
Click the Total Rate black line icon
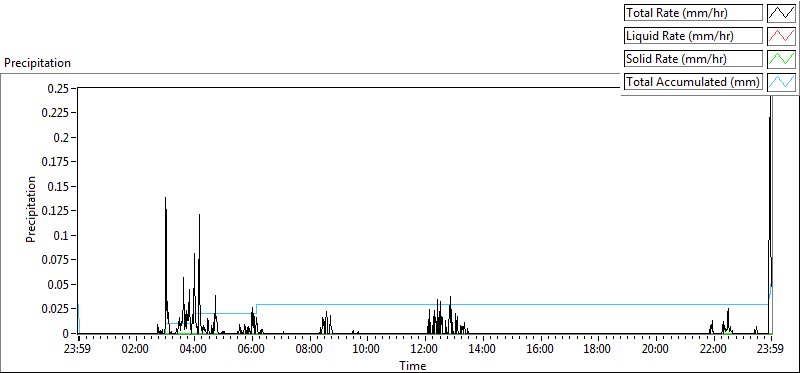pos(781,13)
